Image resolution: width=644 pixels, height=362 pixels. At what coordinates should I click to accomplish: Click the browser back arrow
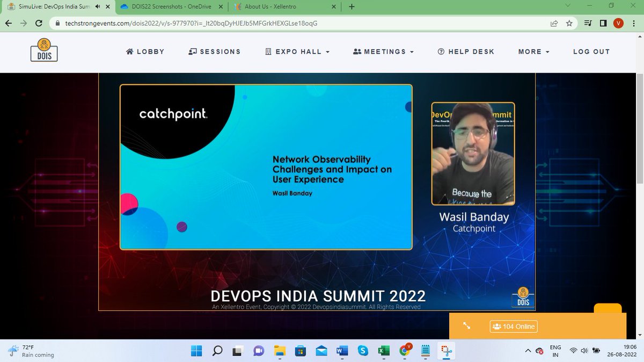point(9,23)
